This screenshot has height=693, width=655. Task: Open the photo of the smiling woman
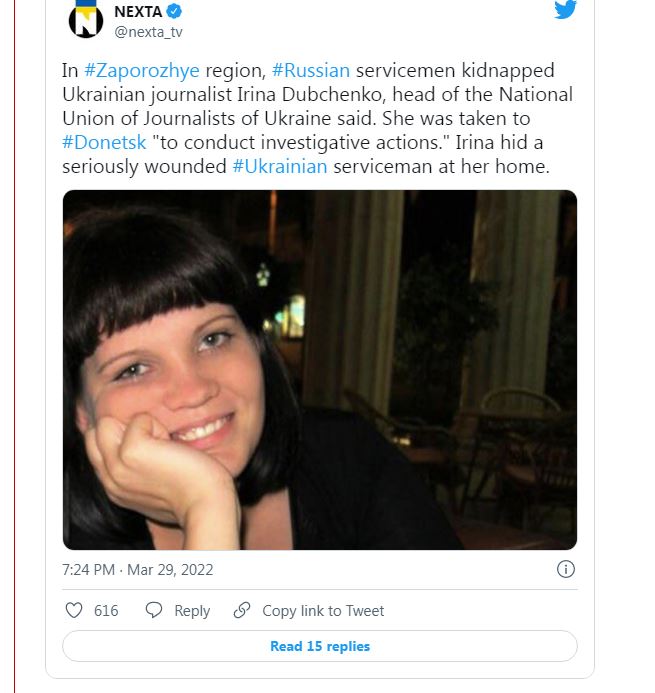coord(320,370)
